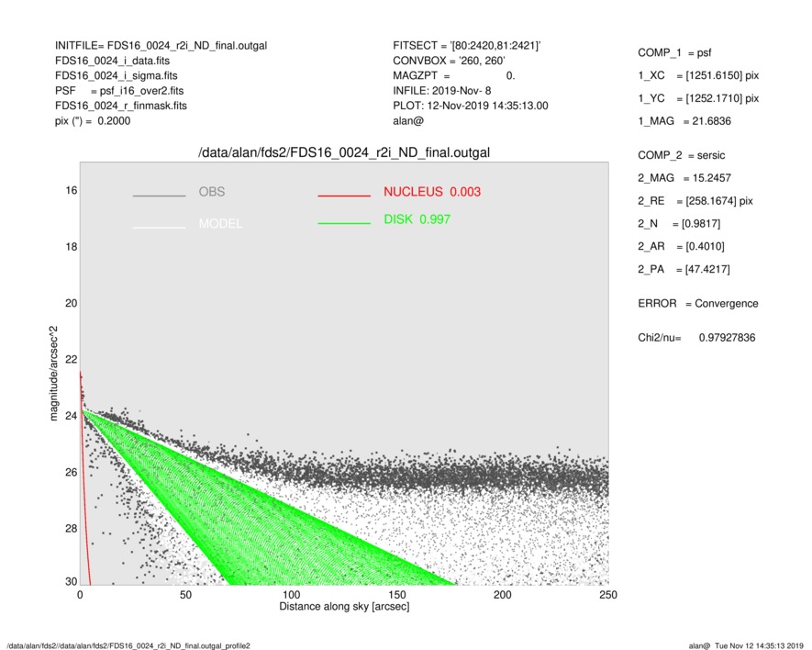Click the x-axis tick label 150
This screenshot has height=650, width=812.
(x=396, y=595)
